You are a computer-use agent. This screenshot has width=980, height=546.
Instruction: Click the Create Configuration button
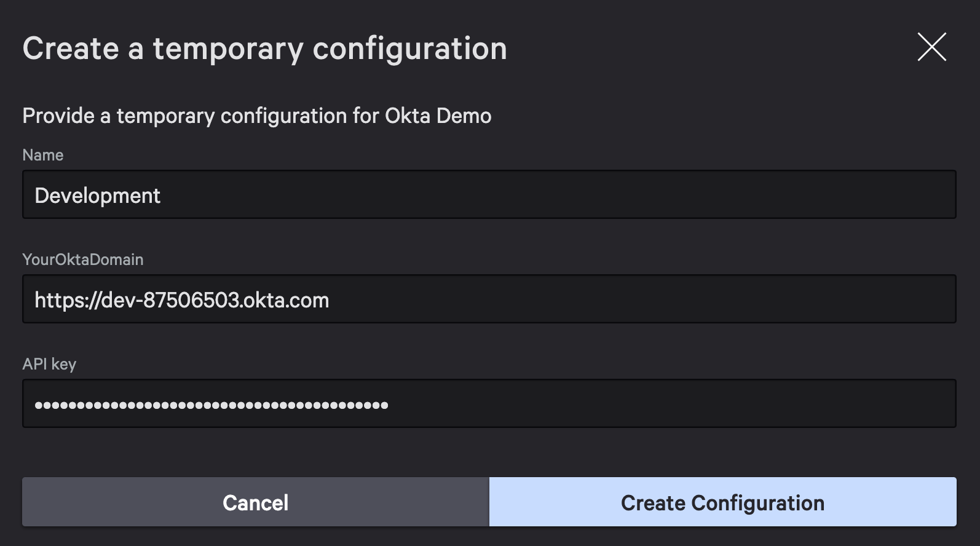tap(722, 502)
